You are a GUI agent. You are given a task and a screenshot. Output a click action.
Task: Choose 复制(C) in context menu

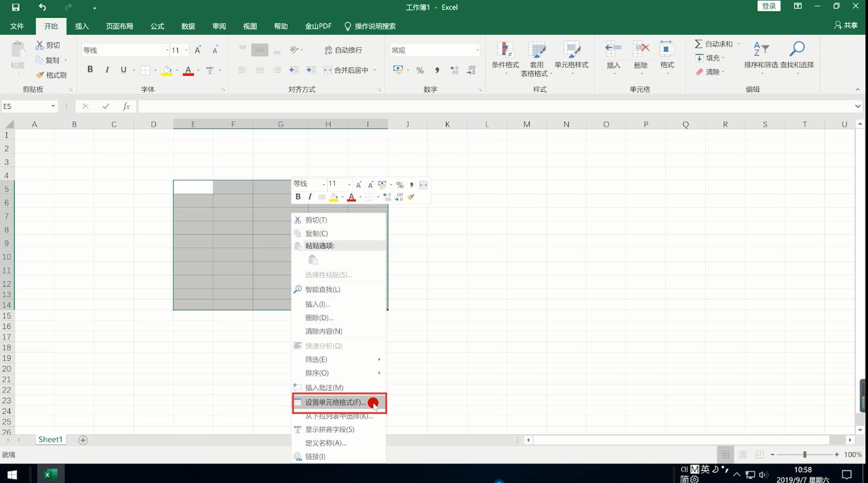(339, 234)
